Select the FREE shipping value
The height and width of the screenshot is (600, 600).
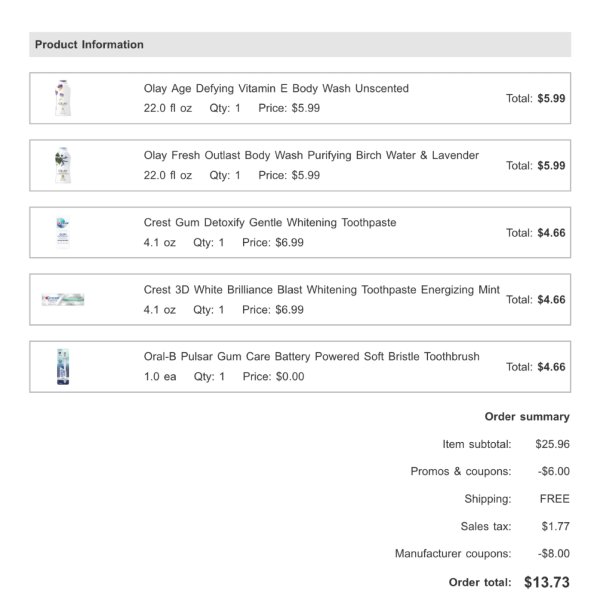coord(554,499)
